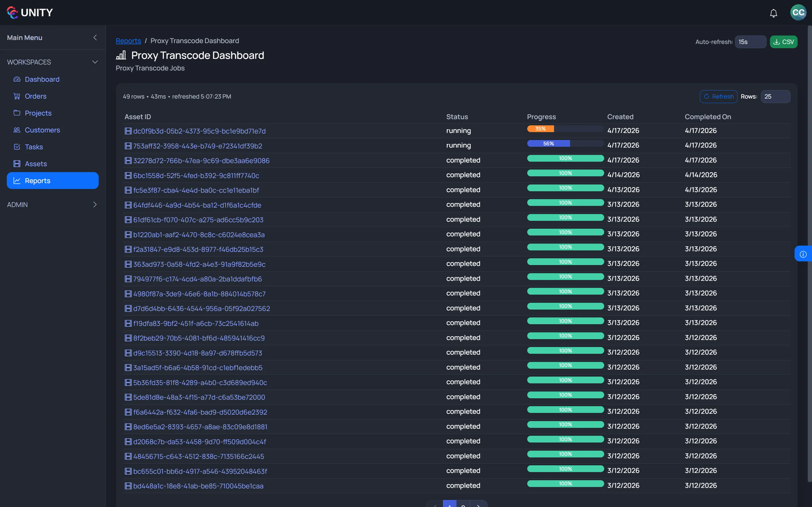This screenshot has height=507, width=812.
Task: Collapse the WORKSPACES section
Action: 95,62
